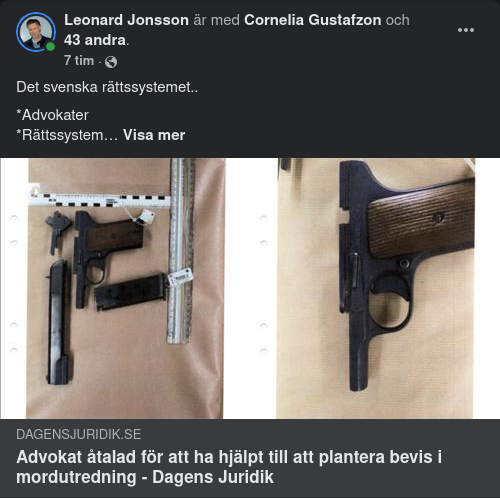Image resolution: width=500 pixels, height=498 pixels.
Task: Click the green online status dot
Action: tap(50, 47)
